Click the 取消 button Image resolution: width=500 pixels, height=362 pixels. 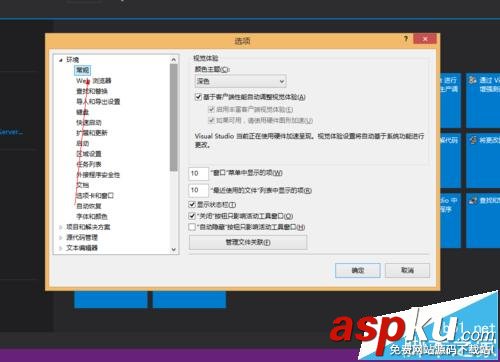407,270
